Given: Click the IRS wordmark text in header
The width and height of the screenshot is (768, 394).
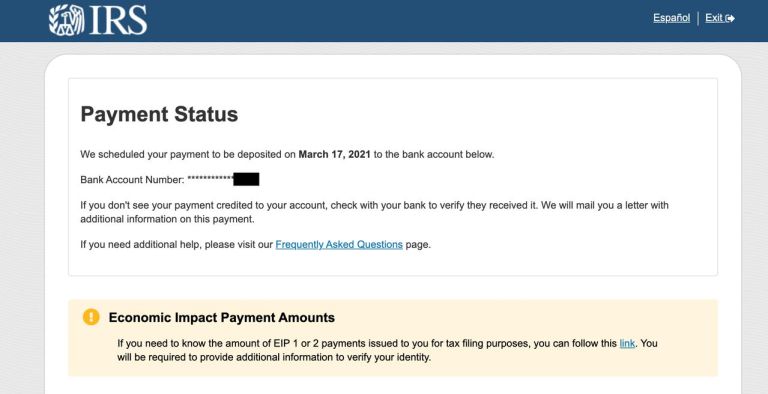Looking at the screenshot, I should pos(118,20).
